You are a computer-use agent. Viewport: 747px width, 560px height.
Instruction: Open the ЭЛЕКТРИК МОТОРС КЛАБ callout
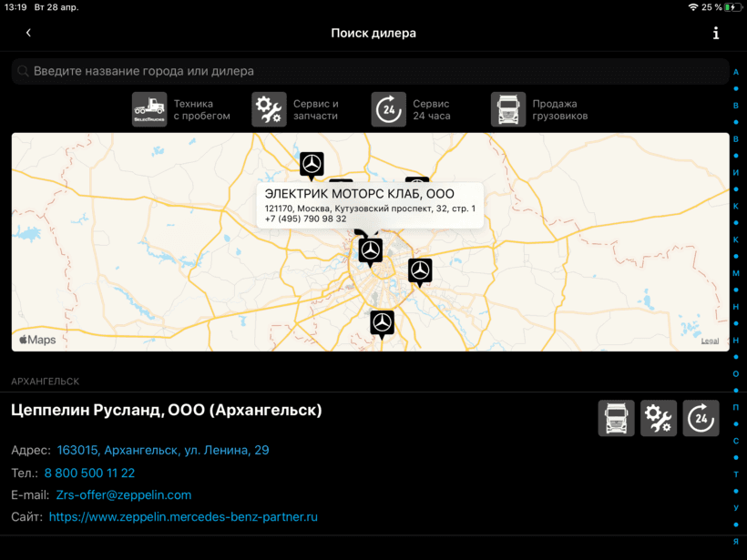(x=370, y=205)
